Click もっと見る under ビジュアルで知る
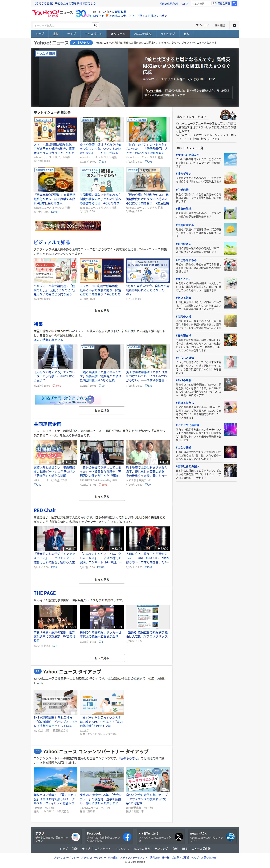The height and width of the screenshot is (868, 270). [x=102, y=311]
